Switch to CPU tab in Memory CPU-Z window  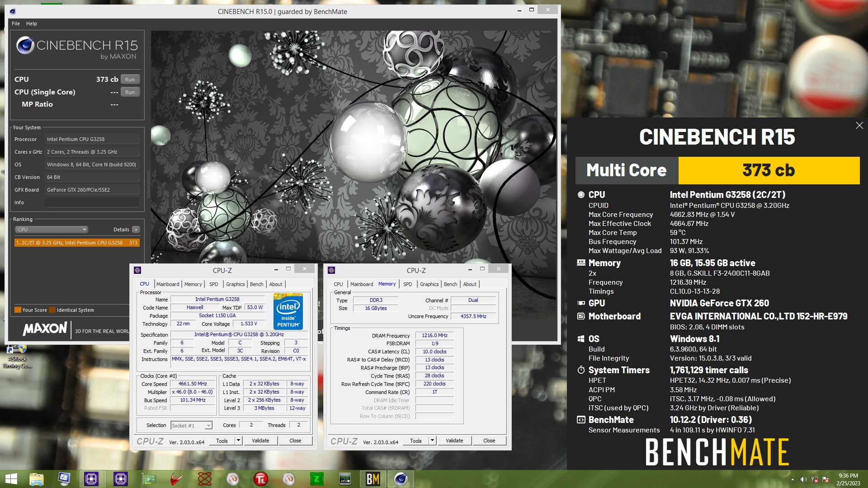pyautogui.click(x=338, y=284)
